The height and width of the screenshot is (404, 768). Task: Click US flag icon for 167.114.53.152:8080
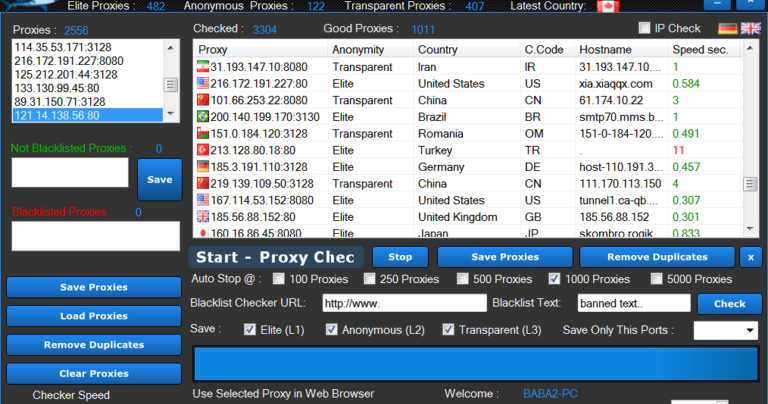click(x=203, y=199)
